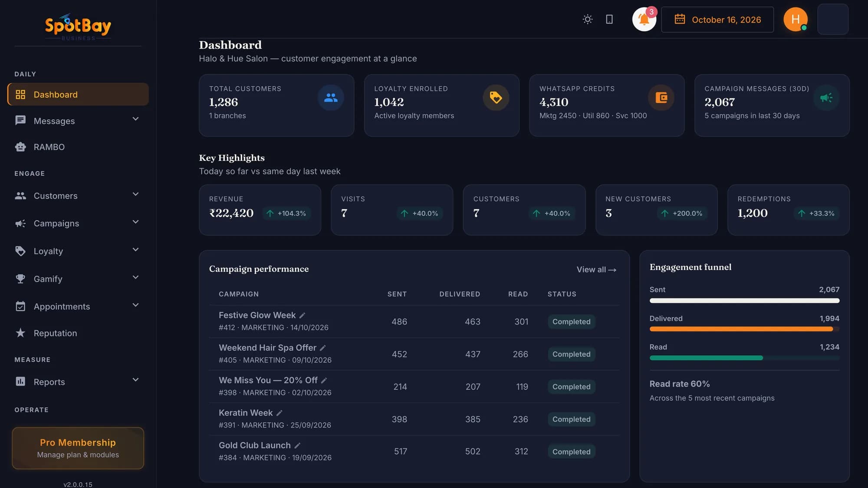
Task: Open the H user avatar menu
Action: pyautogui.click(x=795, y=20)
